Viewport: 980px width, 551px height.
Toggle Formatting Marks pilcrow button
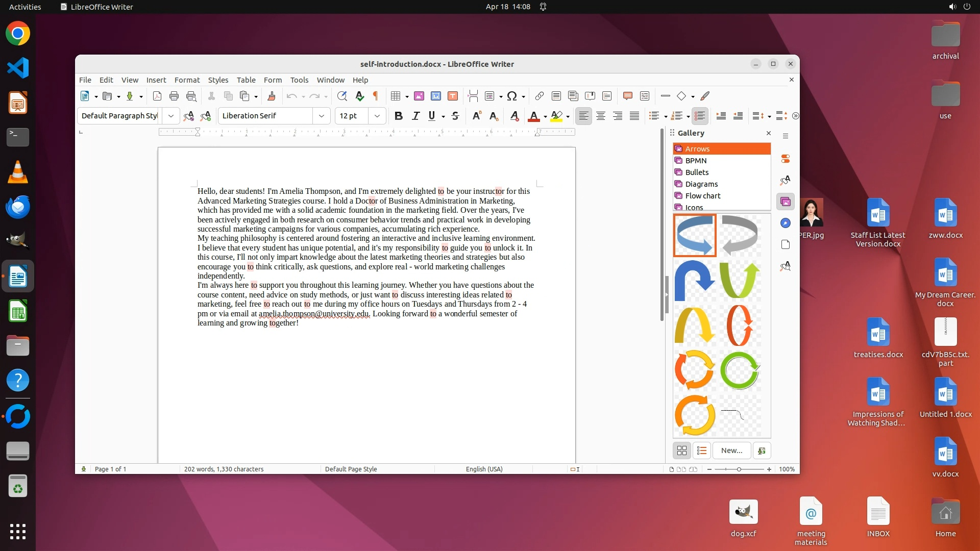coord(376,96)
